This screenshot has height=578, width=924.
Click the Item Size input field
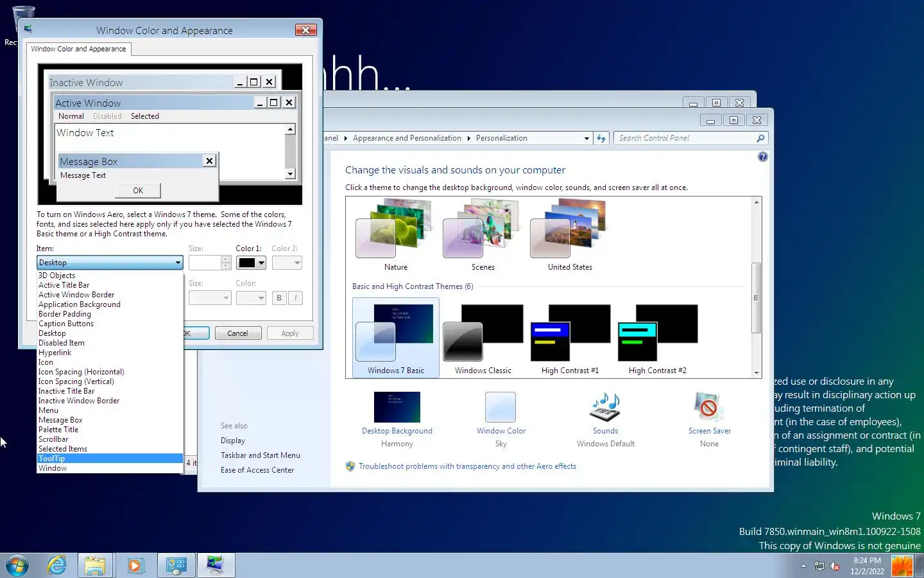click(205, 263)
